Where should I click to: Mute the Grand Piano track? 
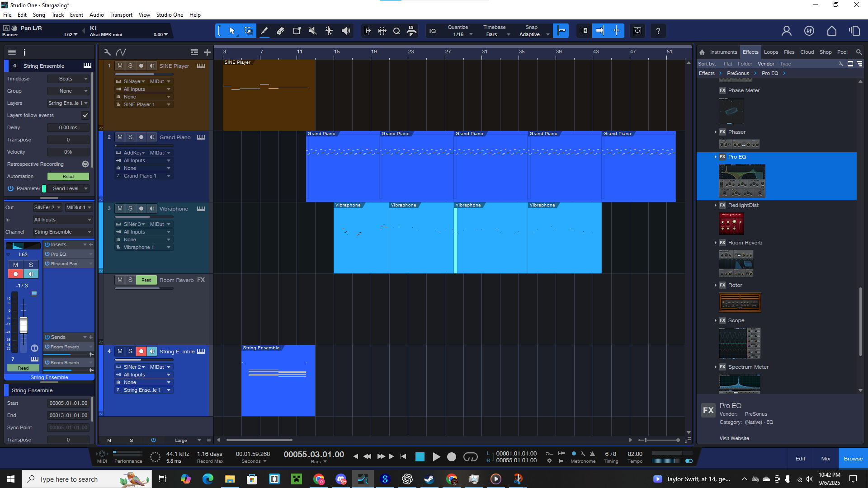tap(120, 137)
